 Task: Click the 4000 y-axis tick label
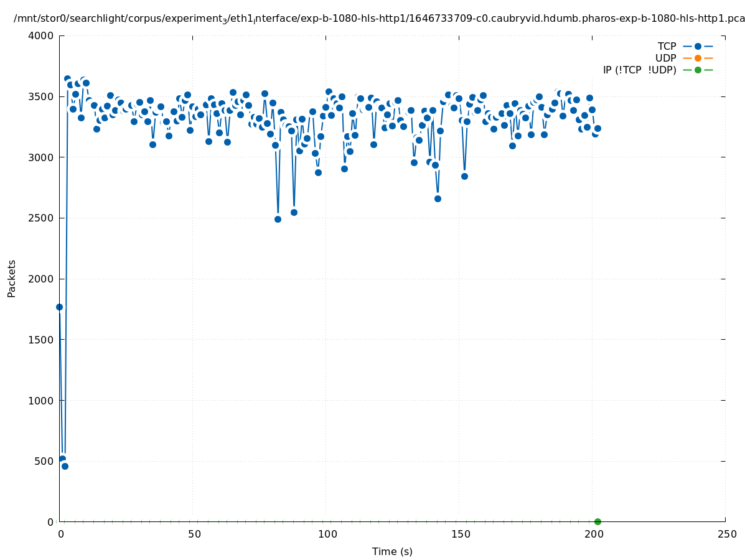(x=41, y=35)
